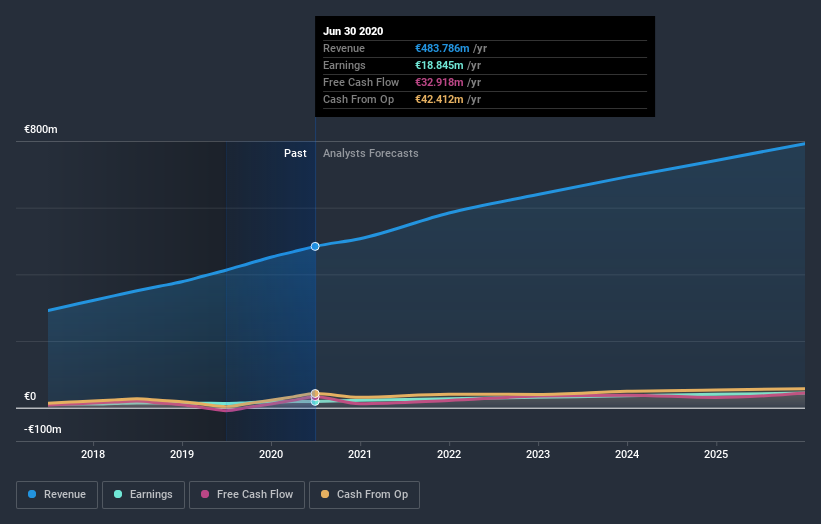Click the €800m y-axis label
Screen dimensions: 821x524
41,129
